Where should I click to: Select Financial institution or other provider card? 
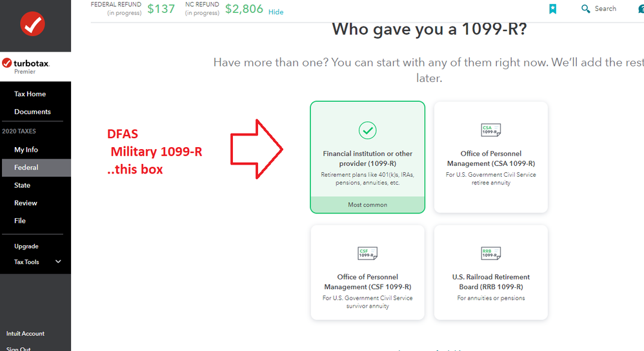368,157
